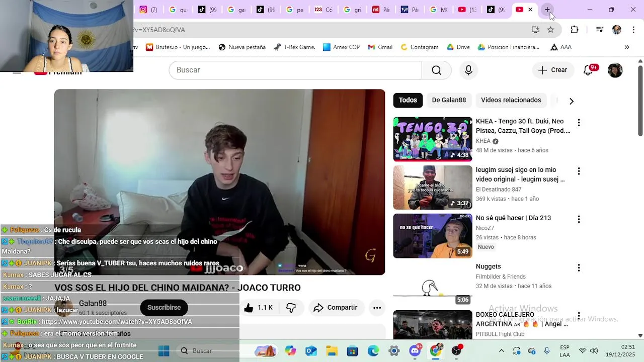Screen dimensions: 644x362
Task: Open the Nuggets video thumbnail
Action: [433, 284]
